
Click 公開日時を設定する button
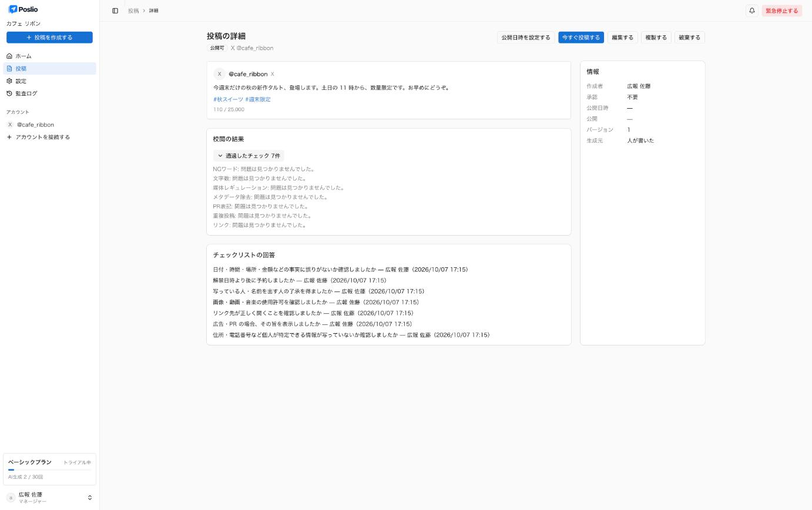(x=526, y=38)
